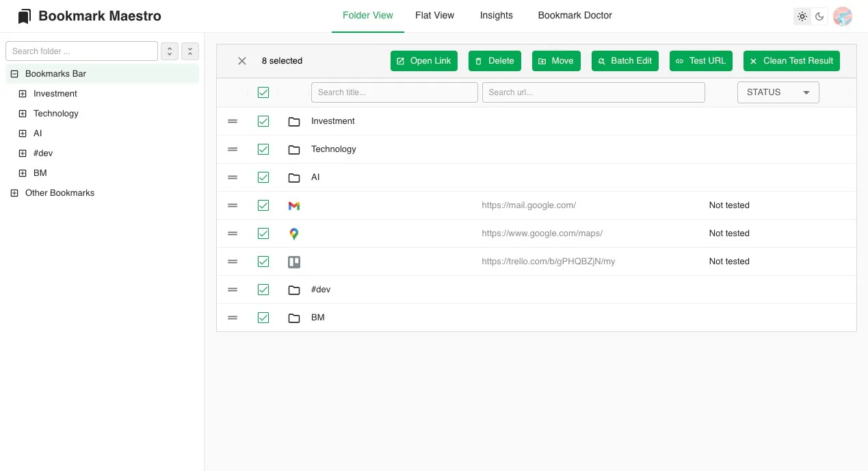Click the Gmail favicon
This screenshot has width=868, height=471.
pos(294,205)
